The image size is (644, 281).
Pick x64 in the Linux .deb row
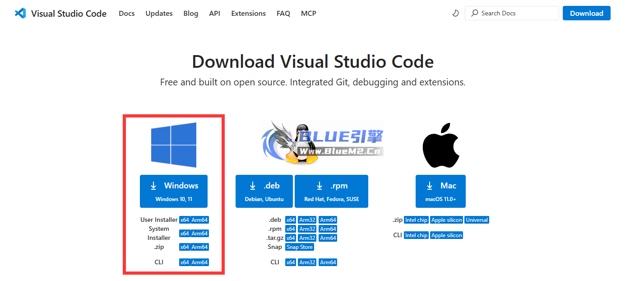[291, 220]
